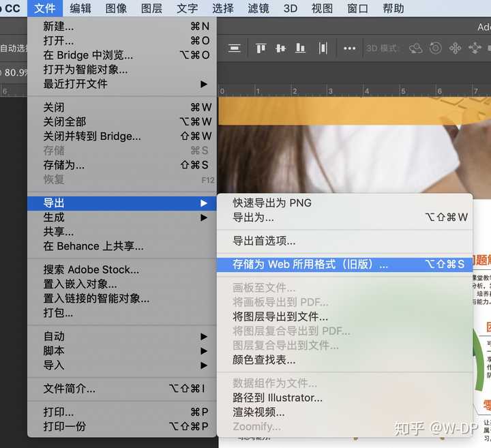Open the 图像 menu

click(x=116, y=8)
